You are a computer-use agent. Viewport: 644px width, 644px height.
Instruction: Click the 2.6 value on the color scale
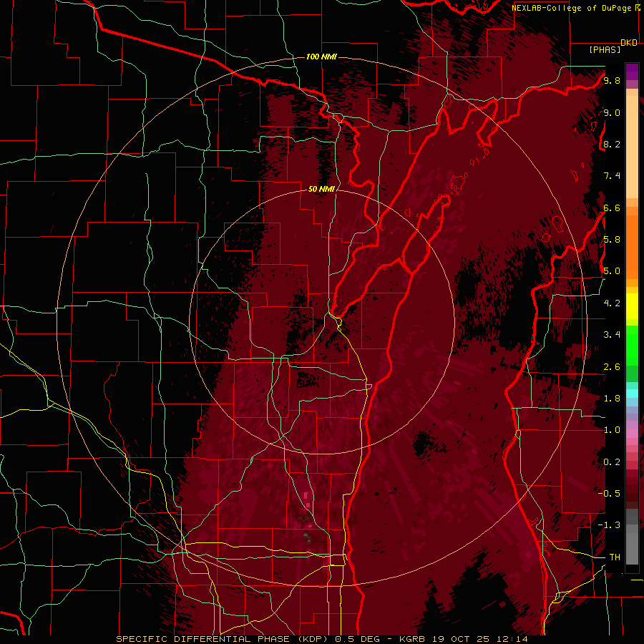click(x=612, y=367)
